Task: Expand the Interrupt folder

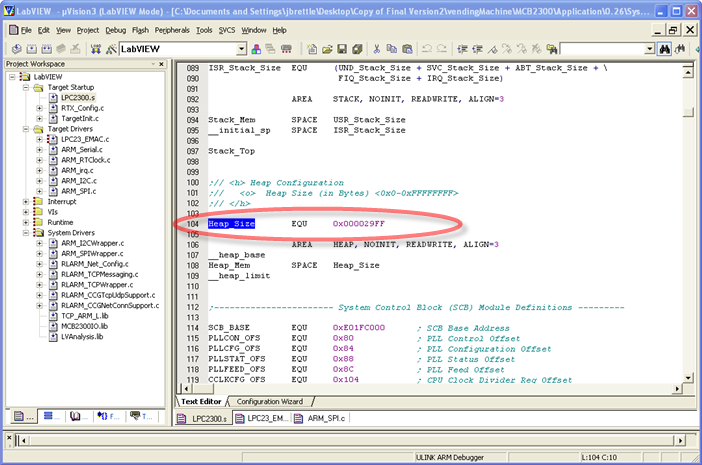Action: coord(25,201)
